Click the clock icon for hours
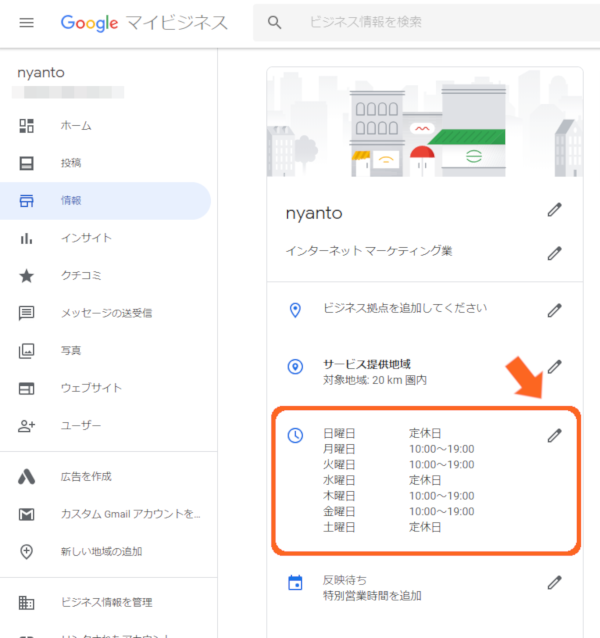 click(295, 435)
